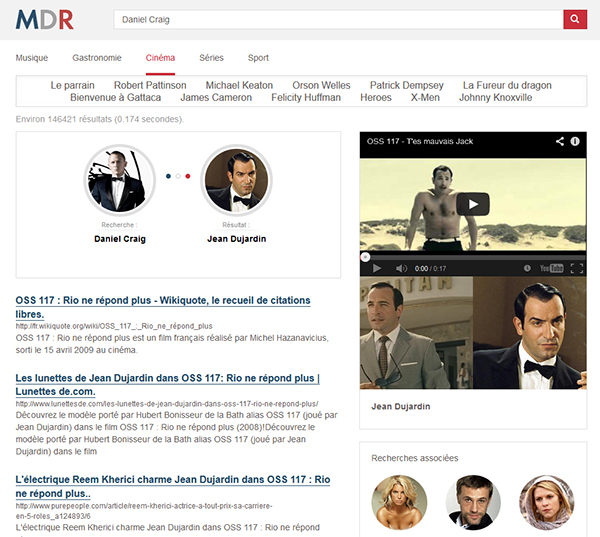
Task: Click the Bienvenue à Gattaca suggestion
Action: 116,97
